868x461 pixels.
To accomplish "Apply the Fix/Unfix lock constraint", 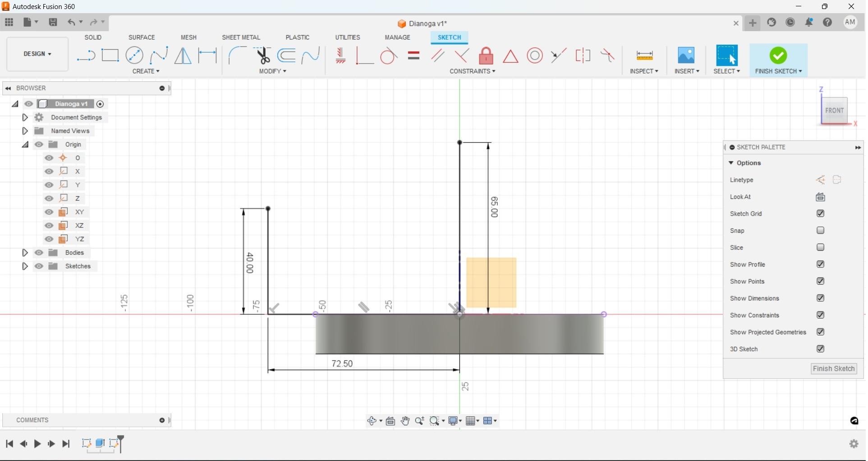I will pos(486,55).
